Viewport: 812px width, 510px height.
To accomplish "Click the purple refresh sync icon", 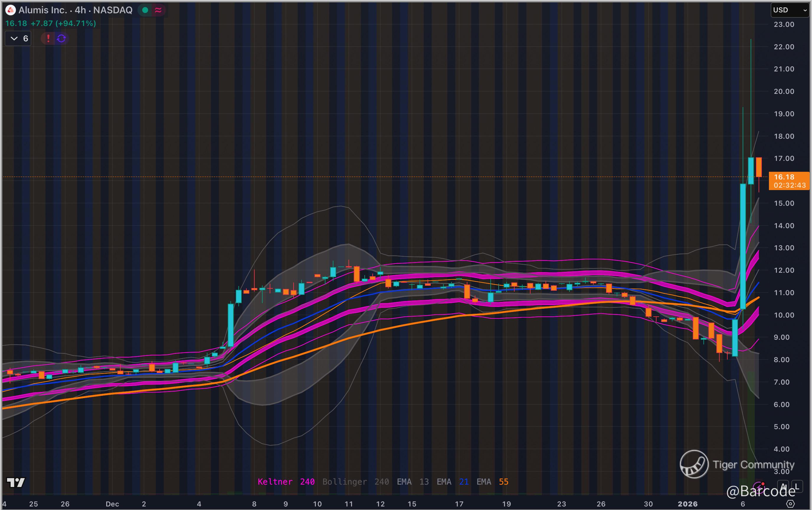I will point(61,38).
